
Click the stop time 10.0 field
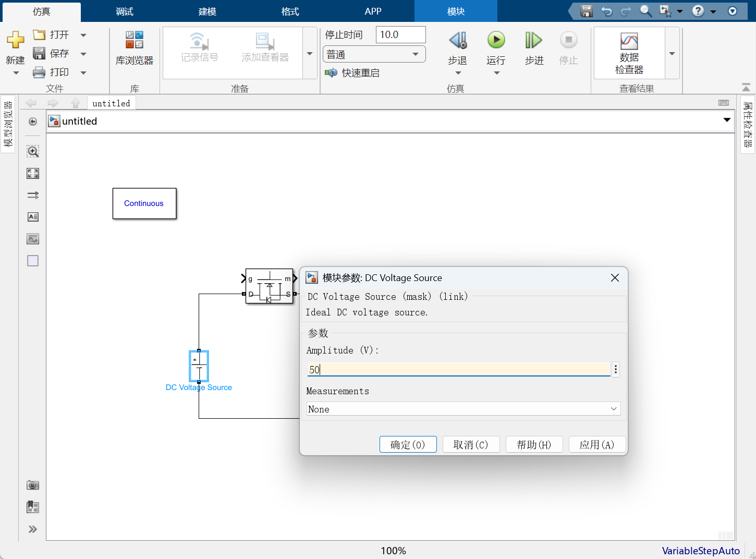click(400, 35)
